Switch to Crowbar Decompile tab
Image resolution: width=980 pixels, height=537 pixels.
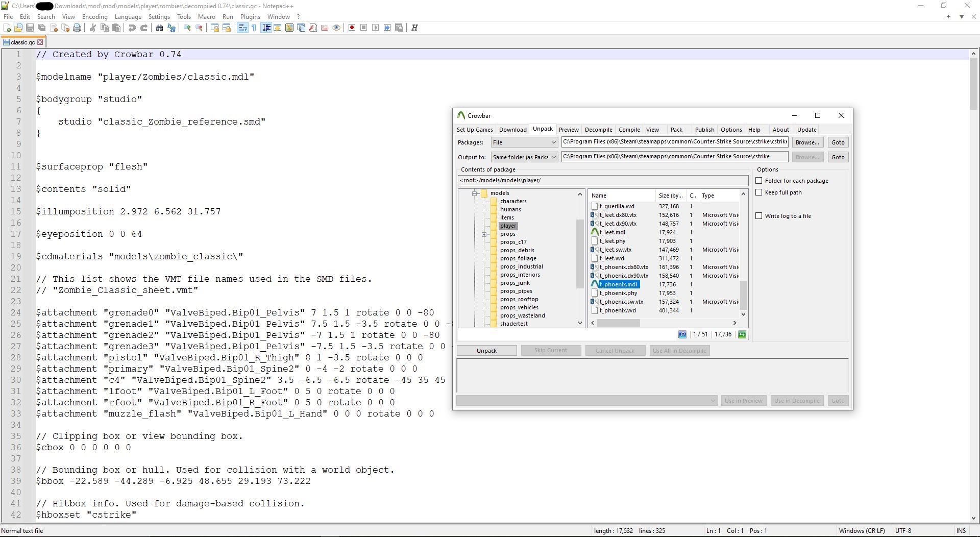click(x=598, y=130)
